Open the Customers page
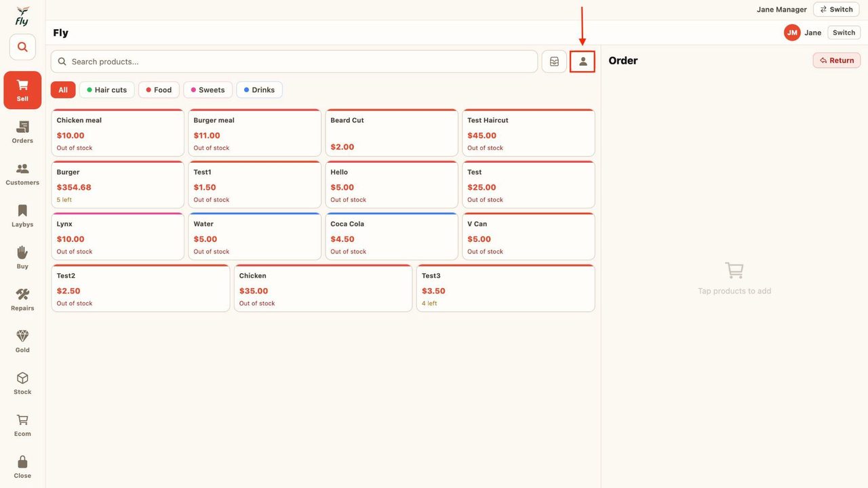The image size is (868, 488). point(22,174)
